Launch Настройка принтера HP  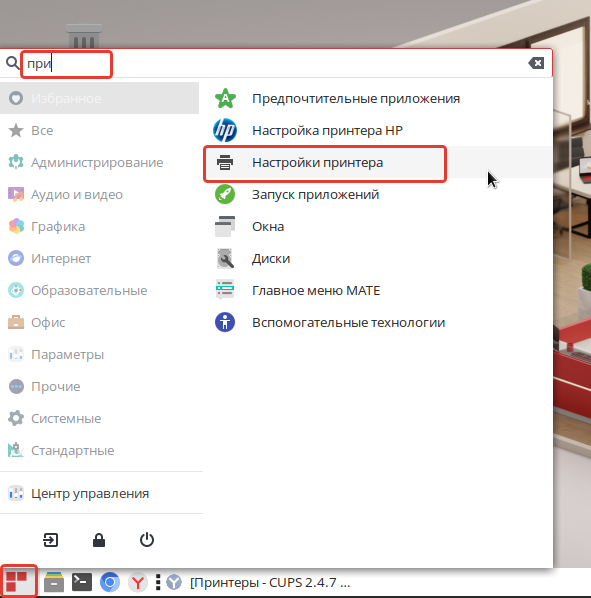(x=377, y=130)
